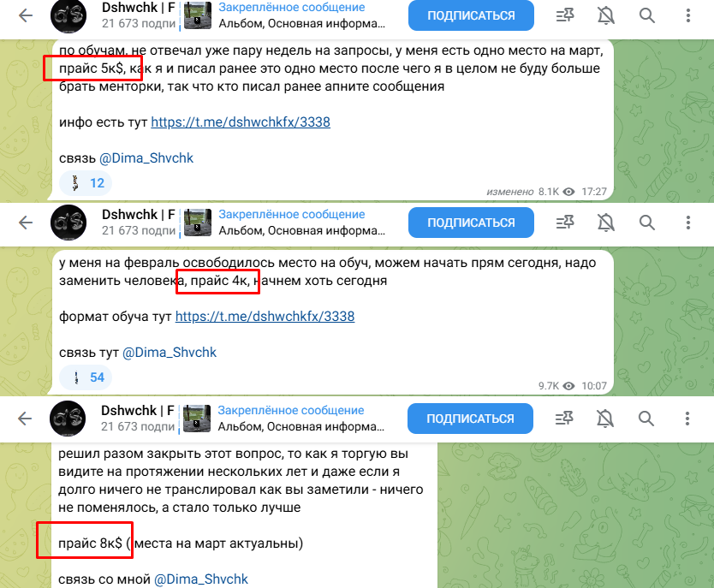
Task: Click back arrow in the topmost header
Action: tap(26, 15)
